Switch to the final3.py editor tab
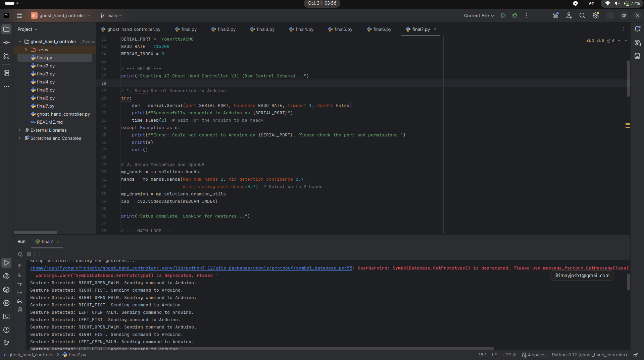Screen dimensions: 644x360 pos(265,29)
